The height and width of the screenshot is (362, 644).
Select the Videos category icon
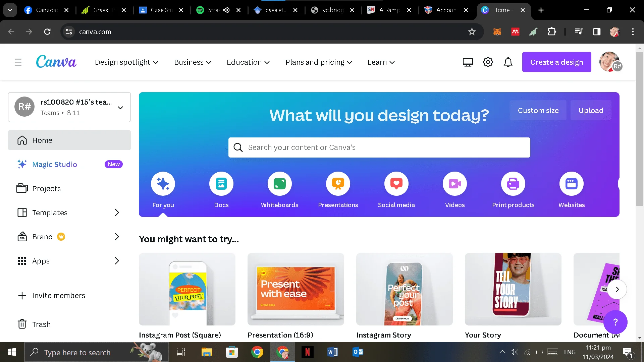(455, 184)
